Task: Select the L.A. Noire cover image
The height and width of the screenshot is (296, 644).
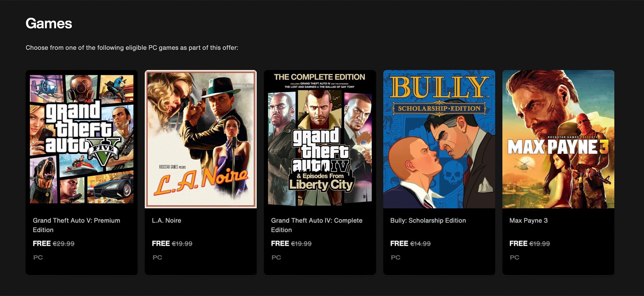Action: (201, 139)
